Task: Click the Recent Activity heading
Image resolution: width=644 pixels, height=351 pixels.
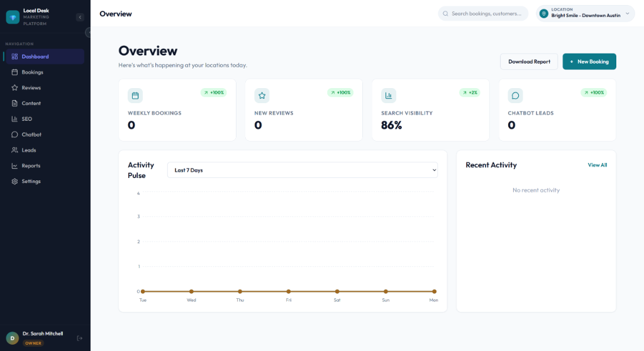Action: click(x=491, y=165)
